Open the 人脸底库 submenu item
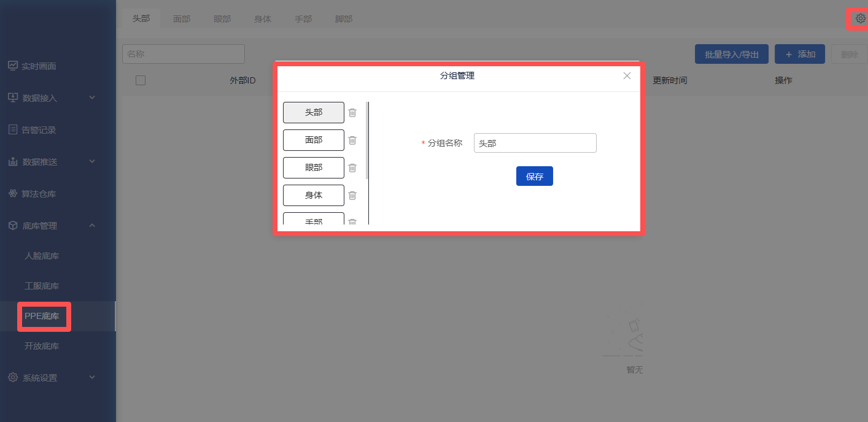Image resolution: width=868 pixels, height=422 pixels. coord(42,256)
